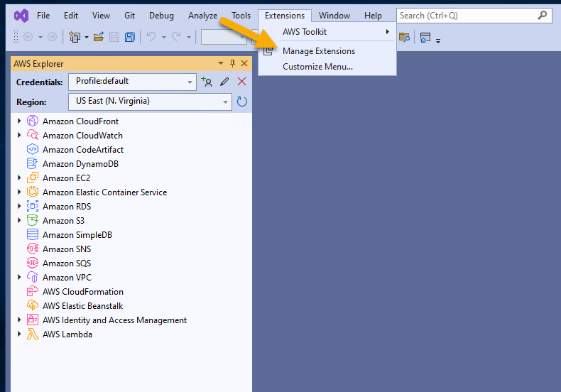The width and height of the screenshot is (561, 392).
Task: Open the Debug menu
Action: click(161, 16)
